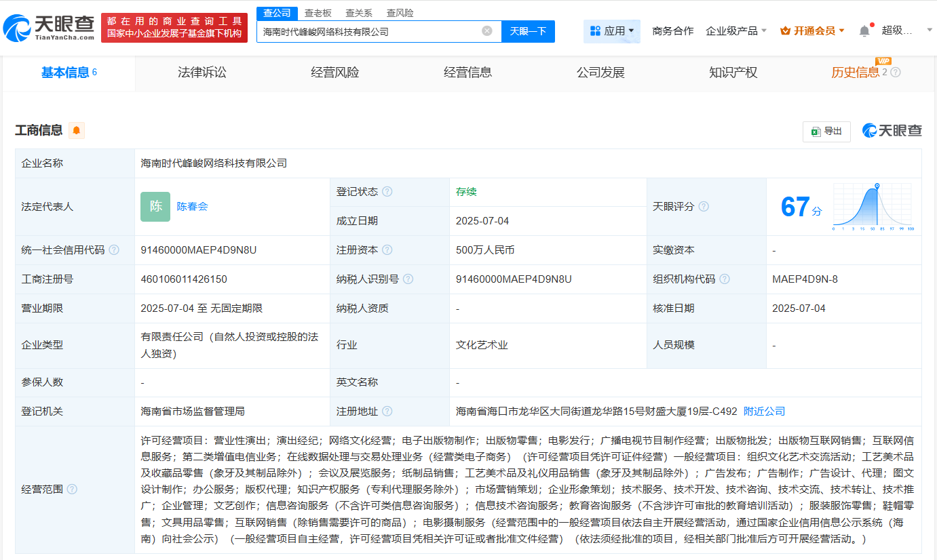Click the red banner 都在用的商业查询工具
Screen dimensions: 937x560
(174, 28)
